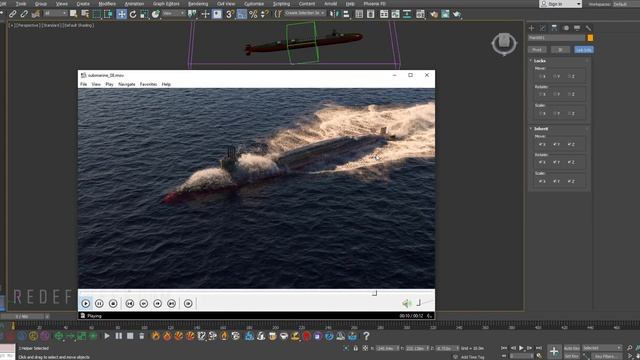This screenshot has height=360, width=640.
Task: Click the Pivot button in Hierarchy panel
Action: (x=537, y=50)
